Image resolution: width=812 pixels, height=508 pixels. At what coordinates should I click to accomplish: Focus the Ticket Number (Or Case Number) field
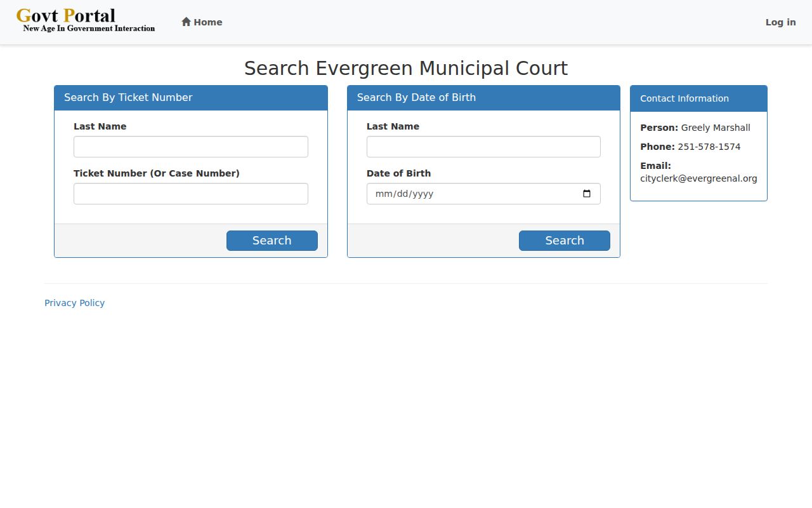tap(191, 194)
